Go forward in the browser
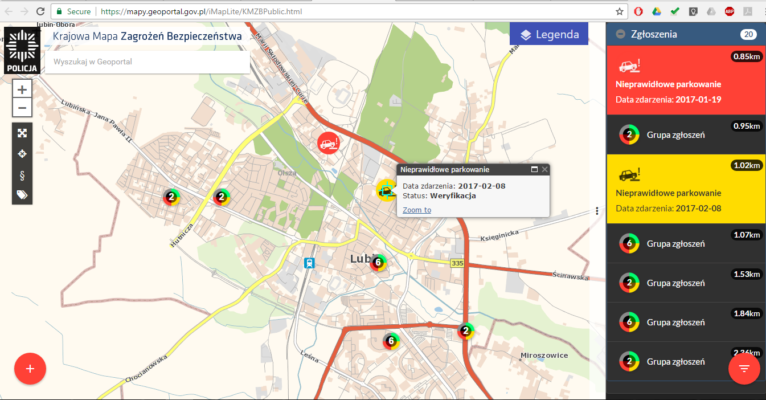 pyautogui.click(x=24, y=11)
